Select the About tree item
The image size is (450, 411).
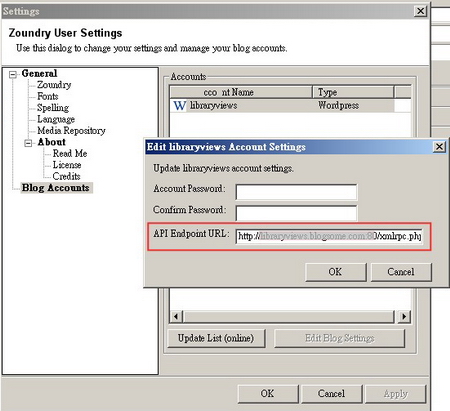pos(52,142)
